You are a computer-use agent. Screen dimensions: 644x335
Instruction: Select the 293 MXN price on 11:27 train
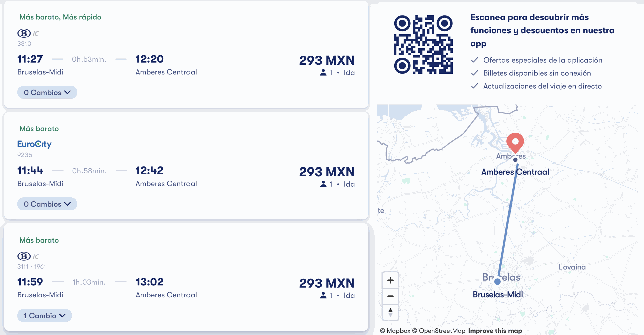coord(327,60)
